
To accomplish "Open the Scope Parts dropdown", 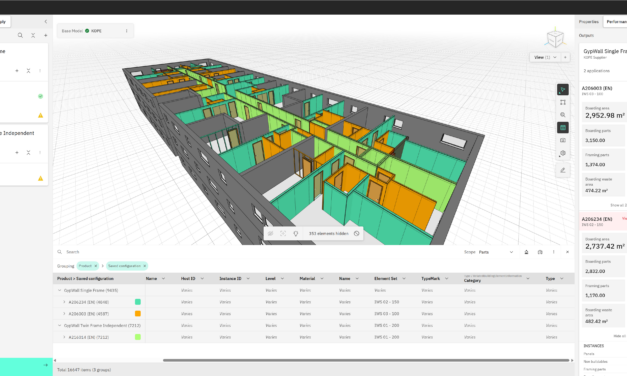I will pos(496,252).
